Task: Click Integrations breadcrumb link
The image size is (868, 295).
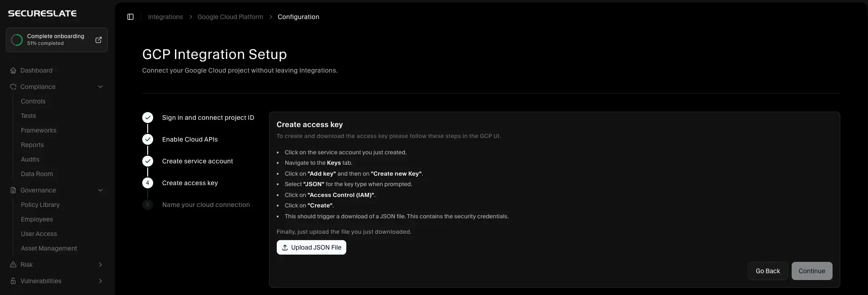Action: click(165, 17)
